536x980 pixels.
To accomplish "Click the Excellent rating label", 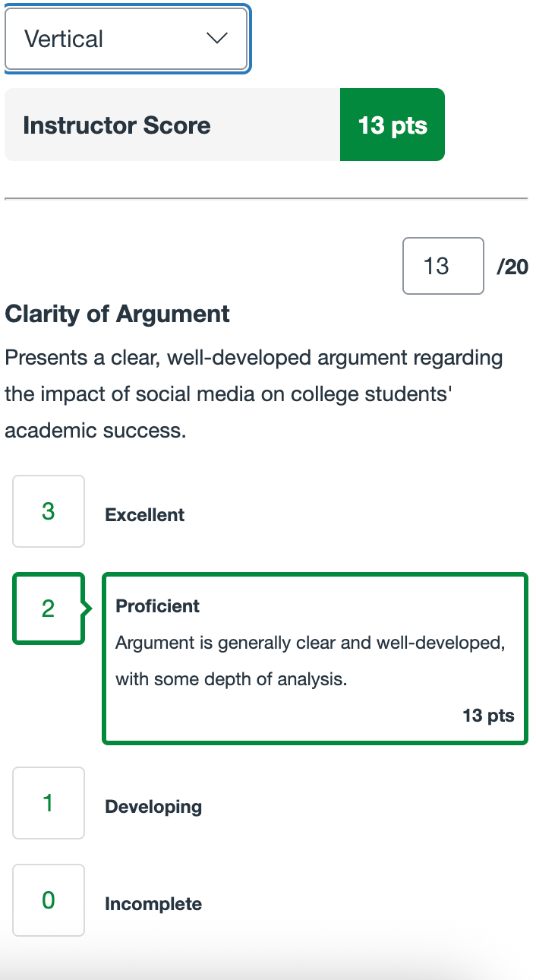I will 145,515.
